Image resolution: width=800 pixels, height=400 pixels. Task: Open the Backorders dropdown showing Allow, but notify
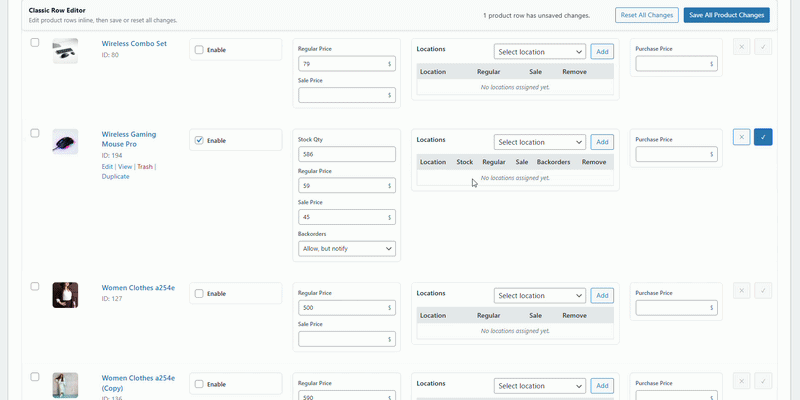[x=347, y=248]
